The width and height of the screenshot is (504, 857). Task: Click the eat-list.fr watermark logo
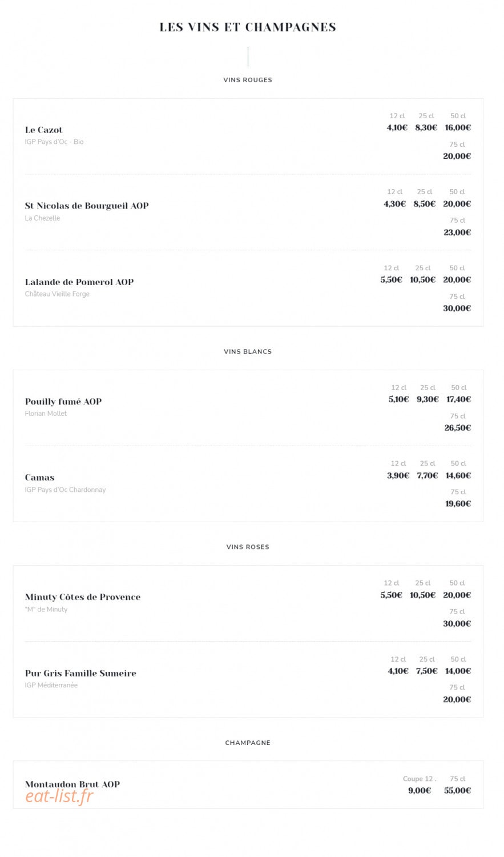click(59, 795)
